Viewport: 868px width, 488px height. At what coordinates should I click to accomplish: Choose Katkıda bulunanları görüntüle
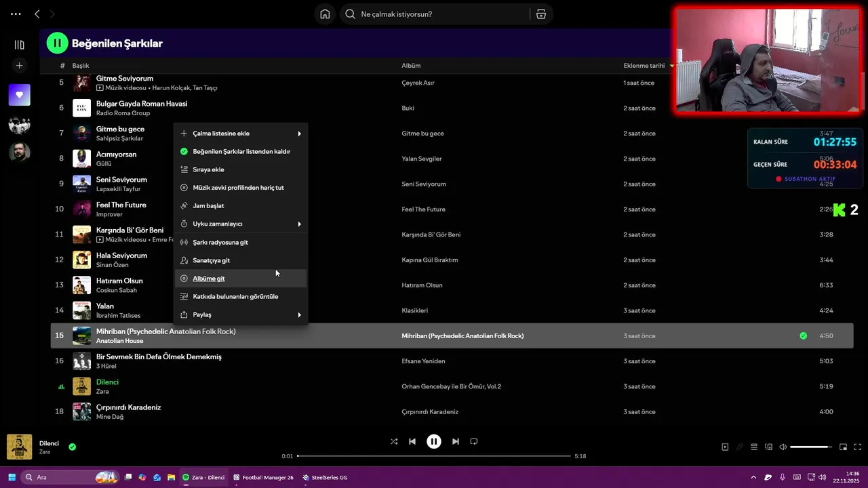241,296
